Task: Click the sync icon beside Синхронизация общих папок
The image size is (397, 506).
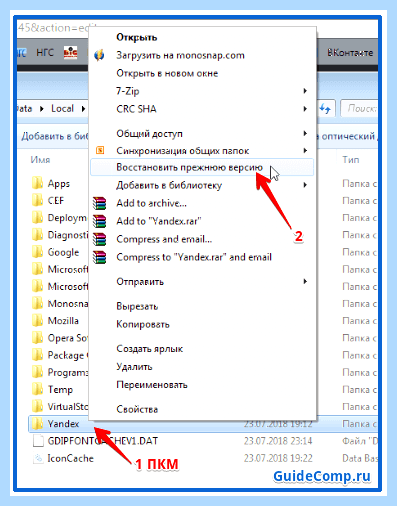Action: (100, 150)
